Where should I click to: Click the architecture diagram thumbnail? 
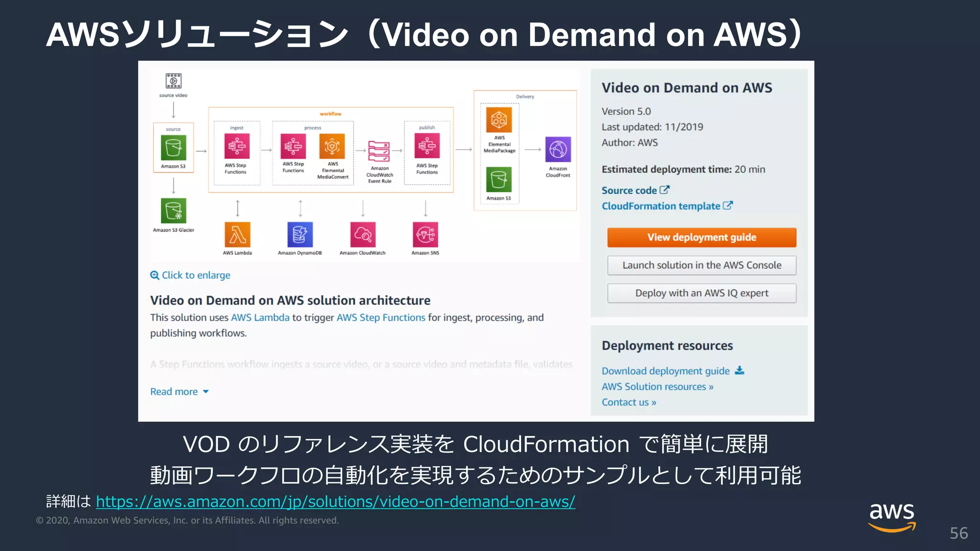point(365,165)
